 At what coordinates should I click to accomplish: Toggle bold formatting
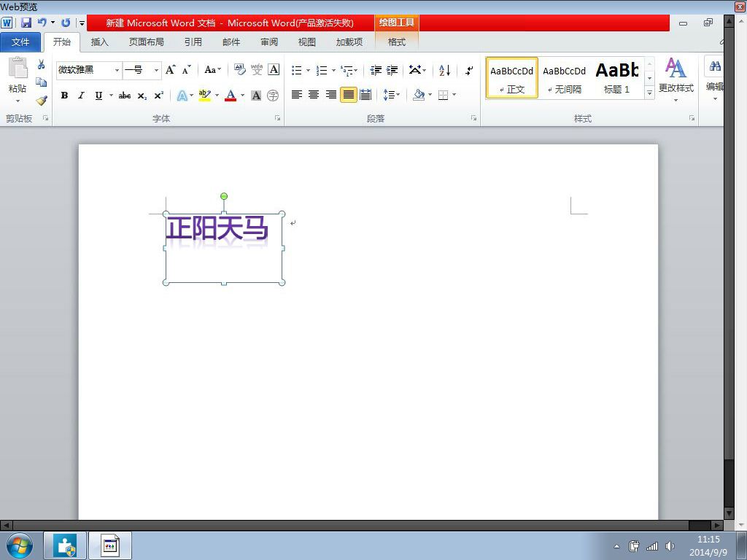pos(64,96)
